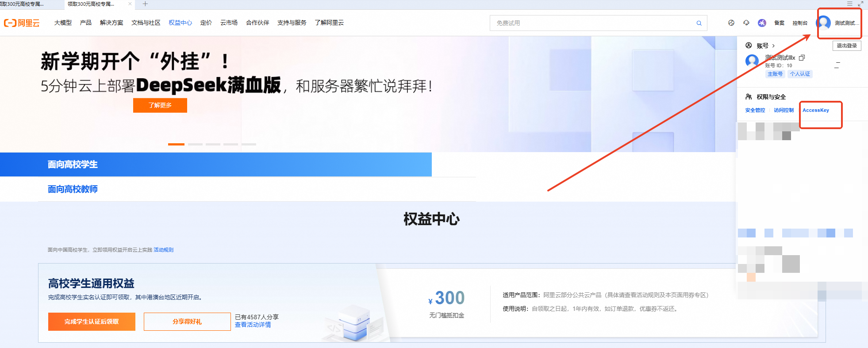This screenshot has height=348, width=868.
Task: Click the ¥300 voucher amount
Action: point(446,298)
